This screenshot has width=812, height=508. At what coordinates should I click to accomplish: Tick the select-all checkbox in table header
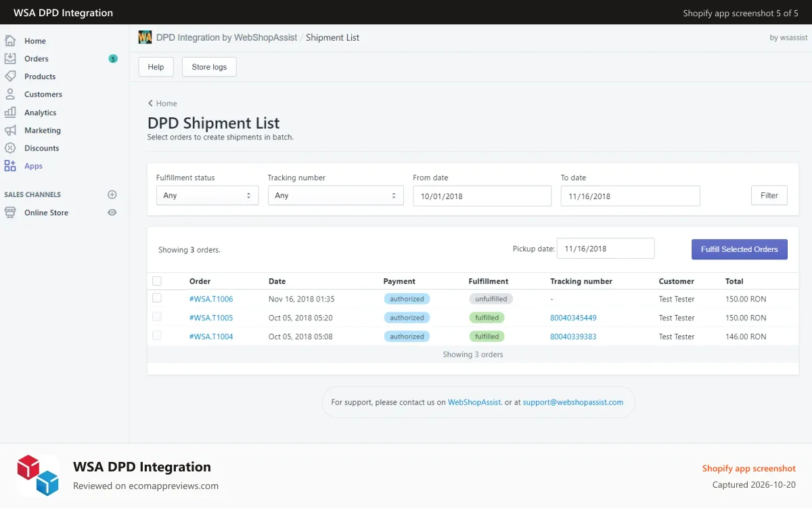tap(157, 281)
